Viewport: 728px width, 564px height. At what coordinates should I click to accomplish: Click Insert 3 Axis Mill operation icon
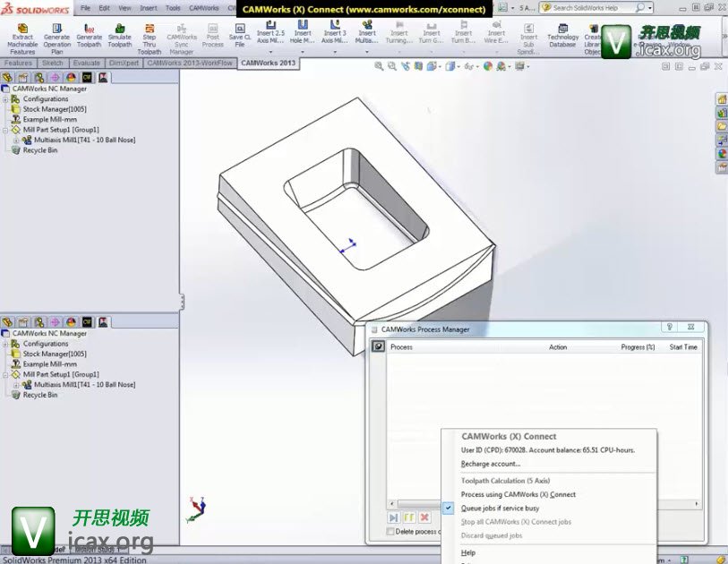click(x=335, y=24)
